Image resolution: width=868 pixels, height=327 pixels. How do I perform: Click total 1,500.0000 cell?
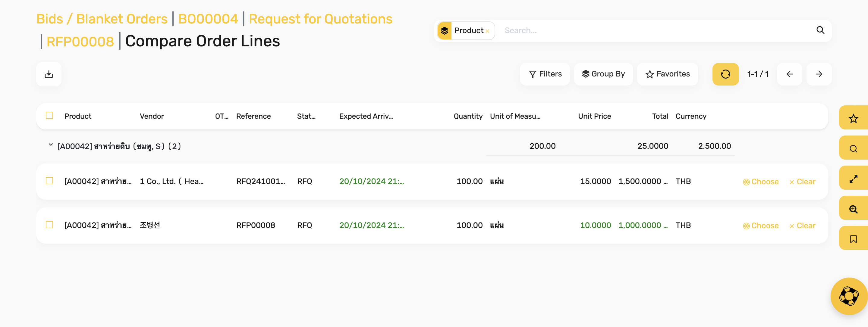[643, 181]
